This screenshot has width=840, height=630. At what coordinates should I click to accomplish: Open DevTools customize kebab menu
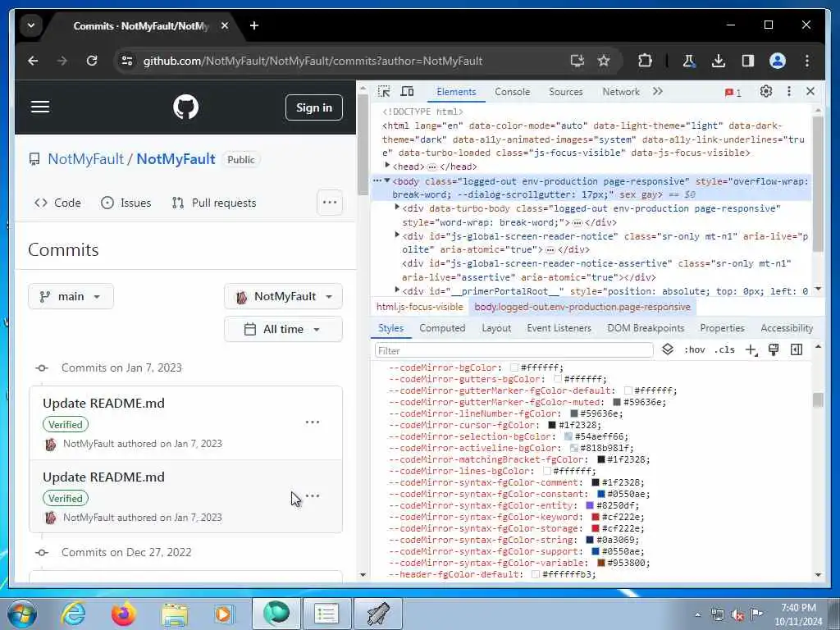tap(788, 92)
